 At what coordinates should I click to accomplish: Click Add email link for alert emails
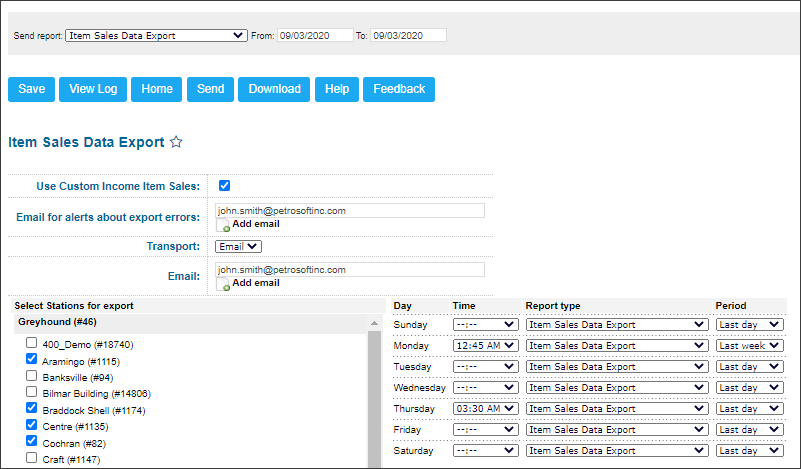[256, 224]
